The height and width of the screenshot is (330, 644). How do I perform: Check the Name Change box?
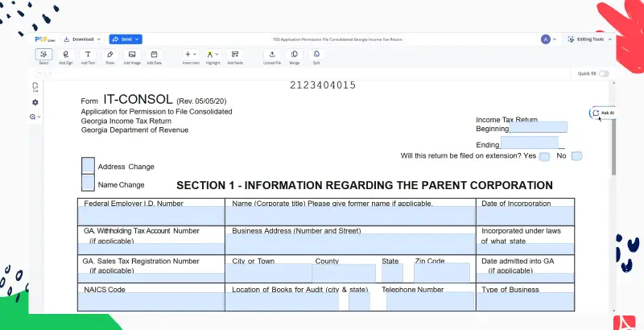[x=88, y=183]
